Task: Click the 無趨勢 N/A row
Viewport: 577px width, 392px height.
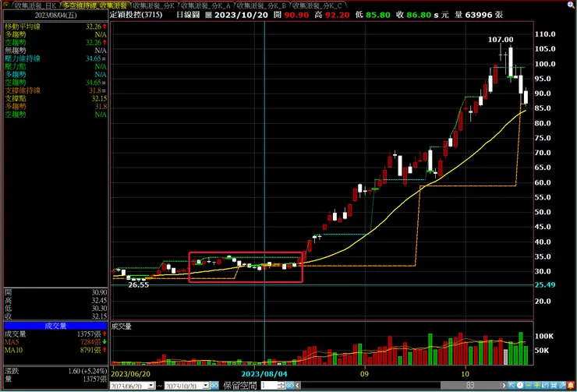Action: pos(55,51)
